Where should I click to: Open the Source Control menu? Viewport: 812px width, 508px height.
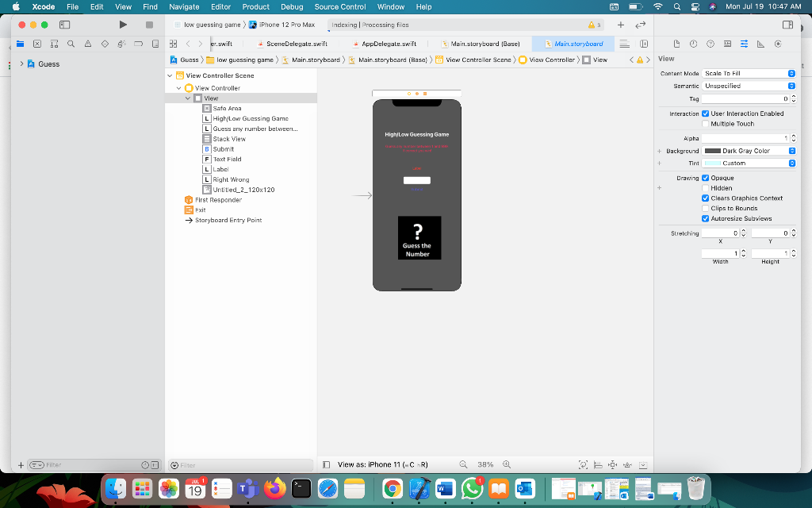[x=339, y=7]
